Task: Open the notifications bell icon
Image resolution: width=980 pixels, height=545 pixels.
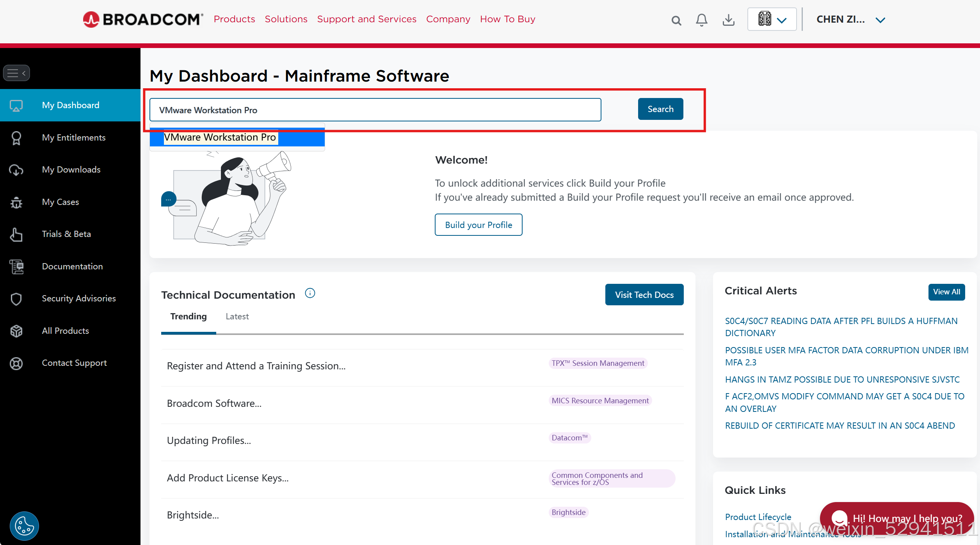Action: [x=701, y=20]
